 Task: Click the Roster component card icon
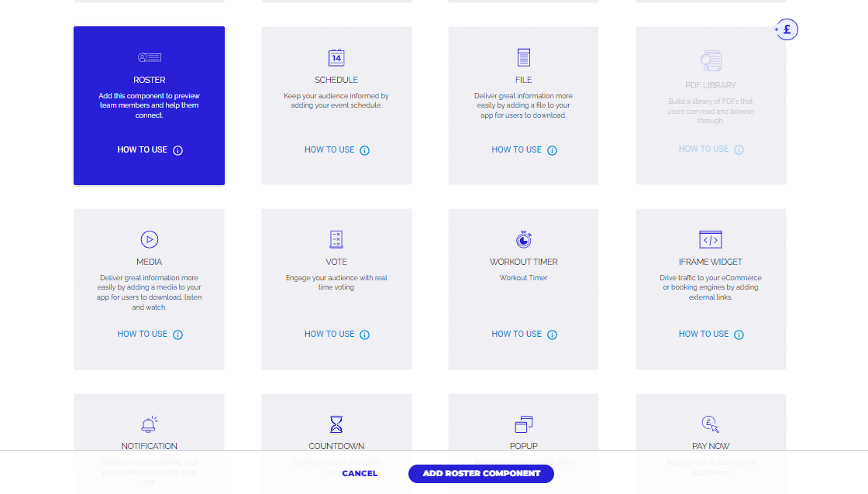tap(149, 57)
